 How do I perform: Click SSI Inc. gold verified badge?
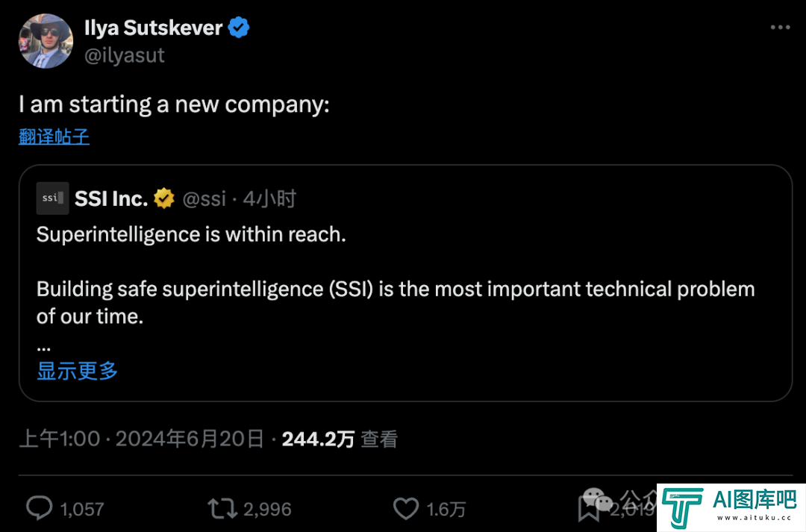coord(164,198)
